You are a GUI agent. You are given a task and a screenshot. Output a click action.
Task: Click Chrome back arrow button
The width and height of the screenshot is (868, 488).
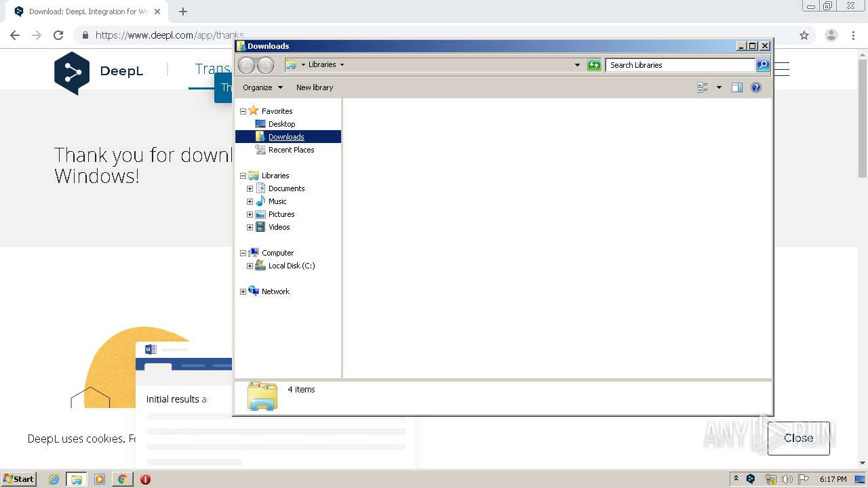(15, 35)
